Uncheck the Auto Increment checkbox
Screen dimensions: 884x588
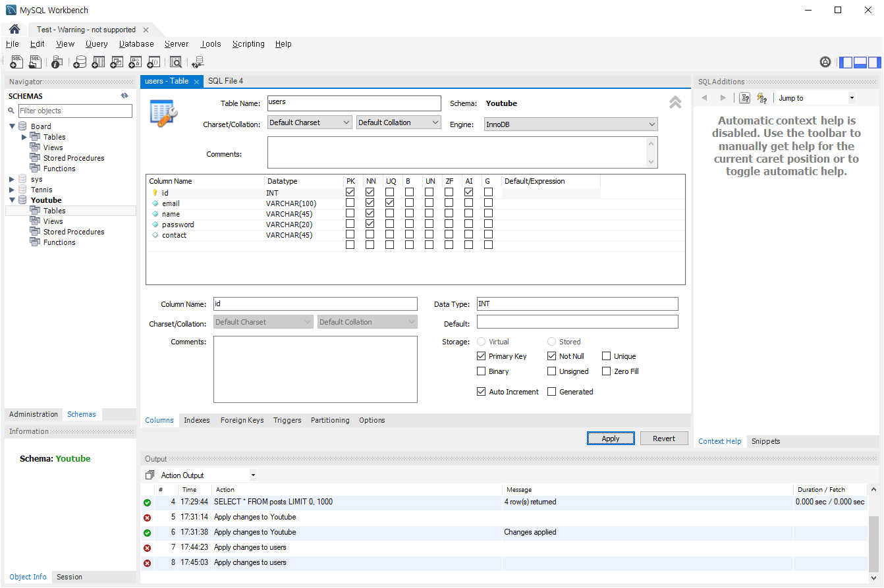tap(481, 392)
